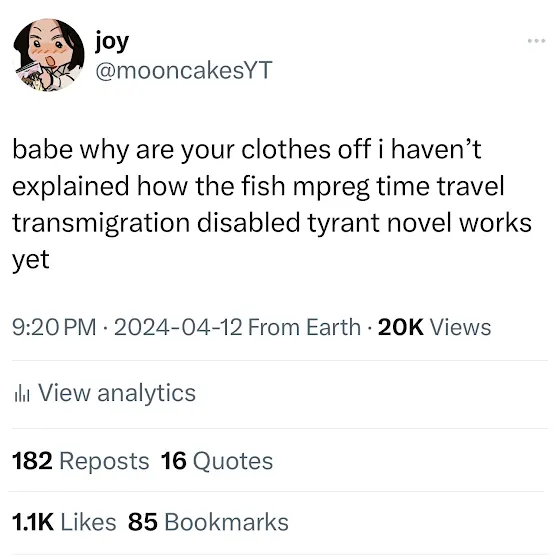Image resolution: width=560 pixels, height=560 pixels.
Task: Click the Reposts label text
Action: [104, 461]
